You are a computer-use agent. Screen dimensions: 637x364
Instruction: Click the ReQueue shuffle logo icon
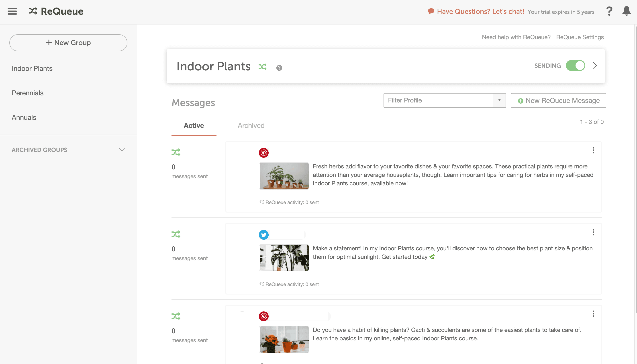(33, 11)
